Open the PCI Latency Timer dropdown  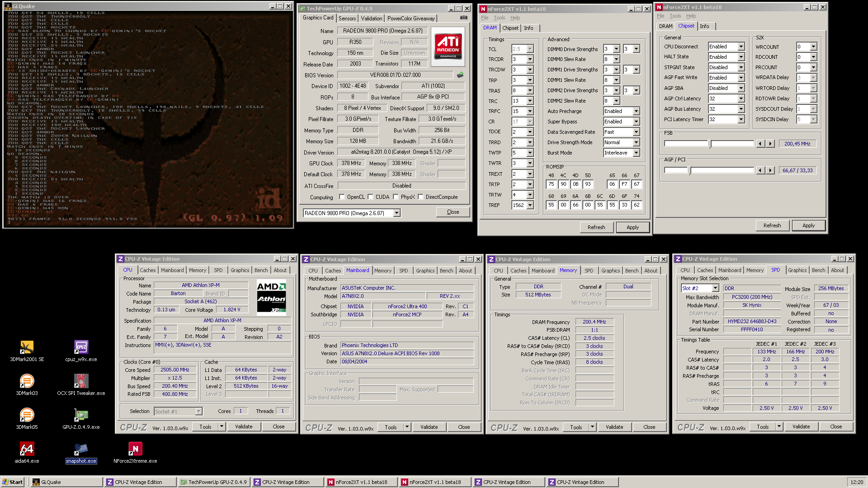[741, 119]
